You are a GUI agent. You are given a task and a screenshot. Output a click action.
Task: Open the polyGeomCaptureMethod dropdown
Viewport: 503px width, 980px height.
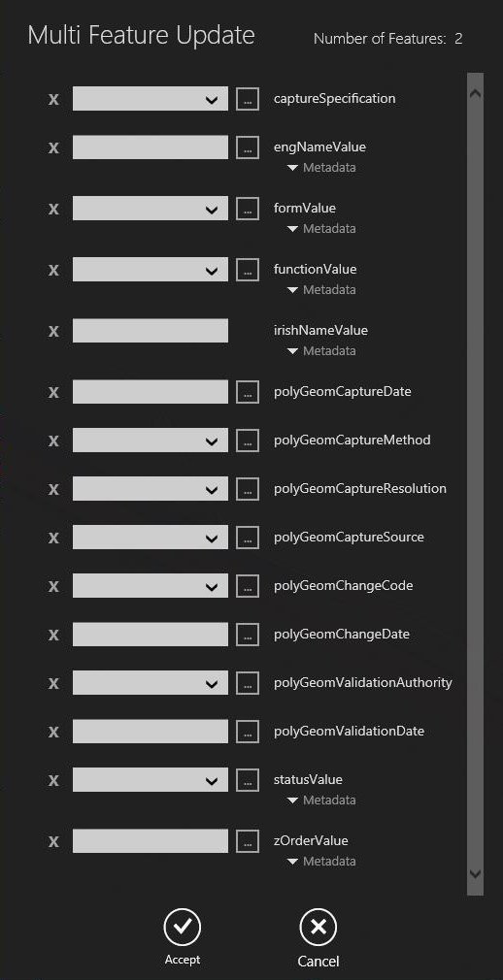tap(151, 441)
